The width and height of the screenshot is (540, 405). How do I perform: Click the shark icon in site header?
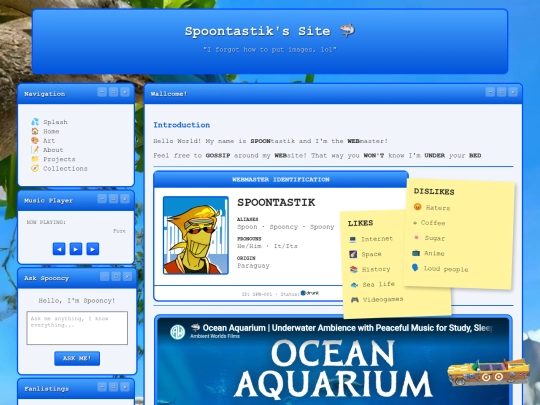347,30
